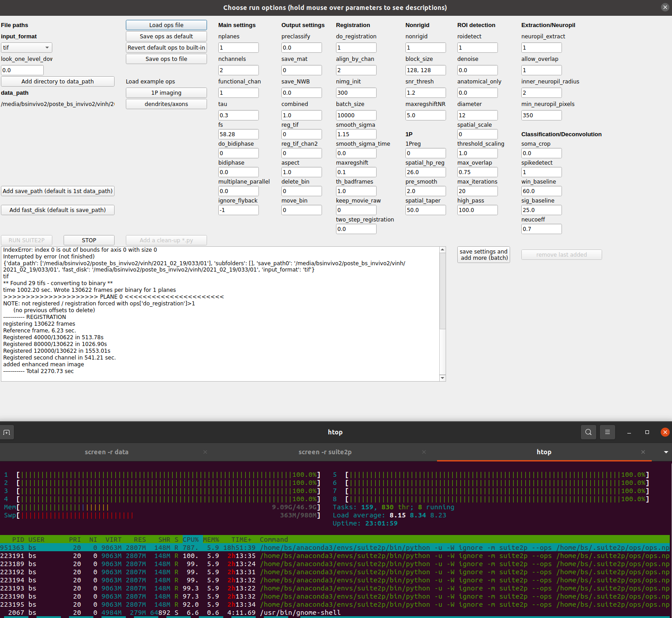Load the dendrites/axons example ops

(166, 104)
